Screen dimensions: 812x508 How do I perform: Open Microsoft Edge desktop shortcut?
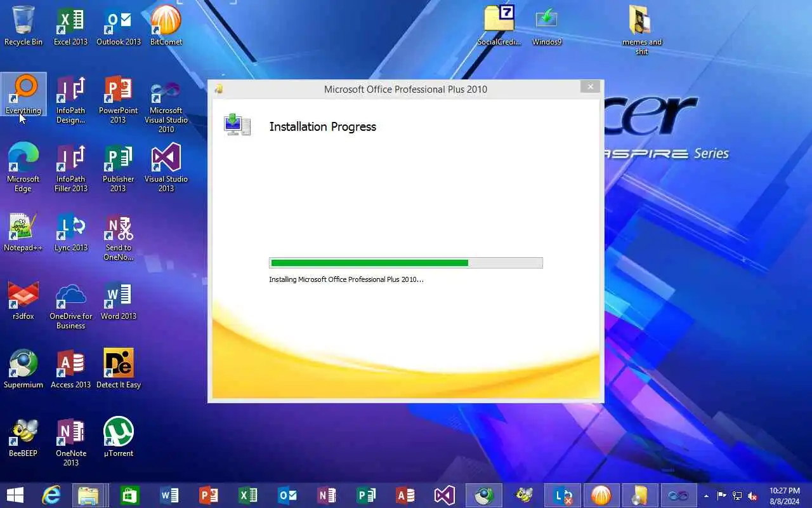[x=23, y=168]
